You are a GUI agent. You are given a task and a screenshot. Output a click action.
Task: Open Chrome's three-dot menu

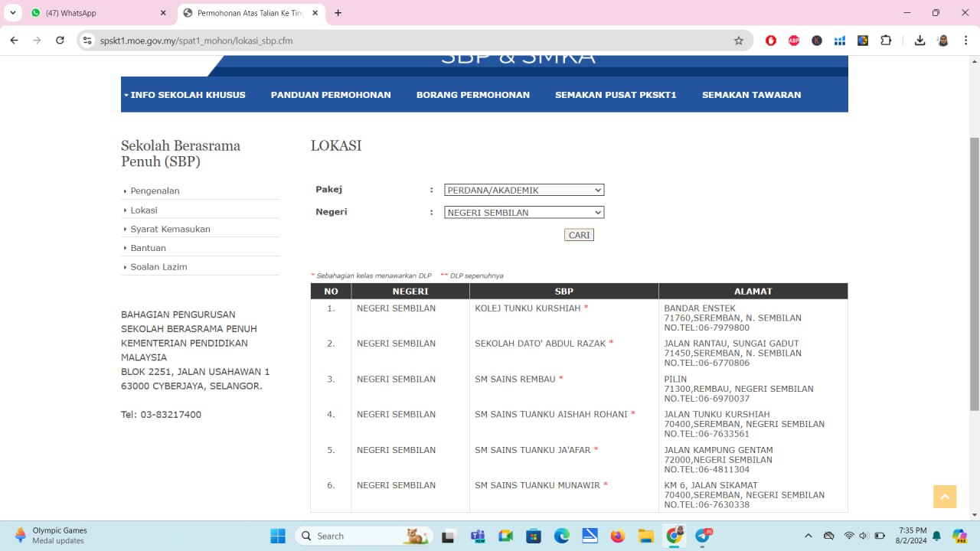pyautogui.click(x=965, y=41)
